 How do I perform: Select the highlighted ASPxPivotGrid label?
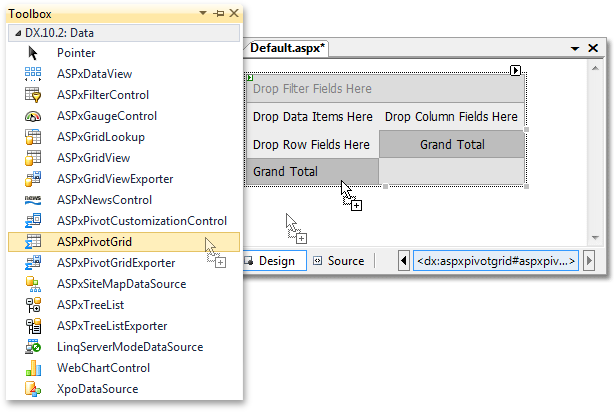tap(94, 242)
